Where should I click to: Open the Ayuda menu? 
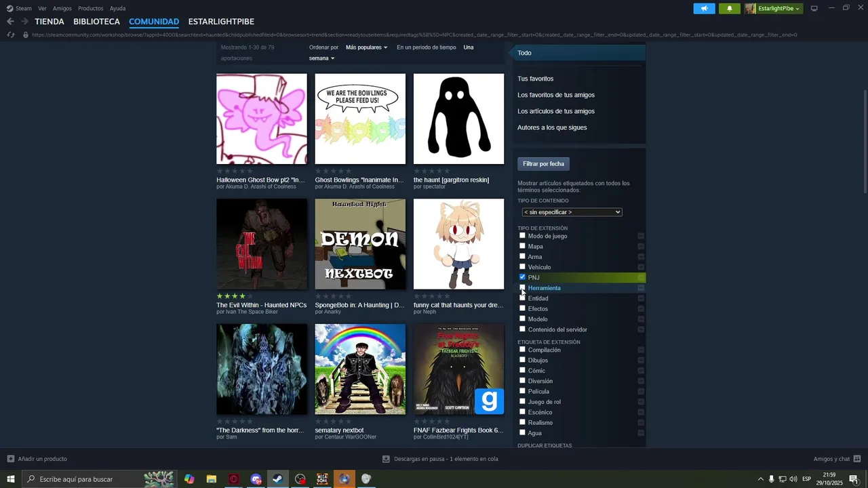tap(117, 8)
